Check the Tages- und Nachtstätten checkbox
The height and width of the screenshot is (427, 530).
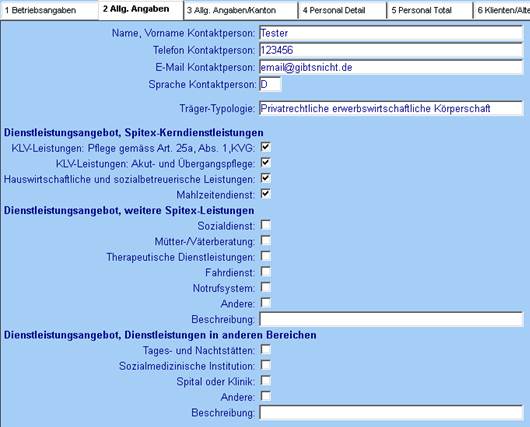266,350
